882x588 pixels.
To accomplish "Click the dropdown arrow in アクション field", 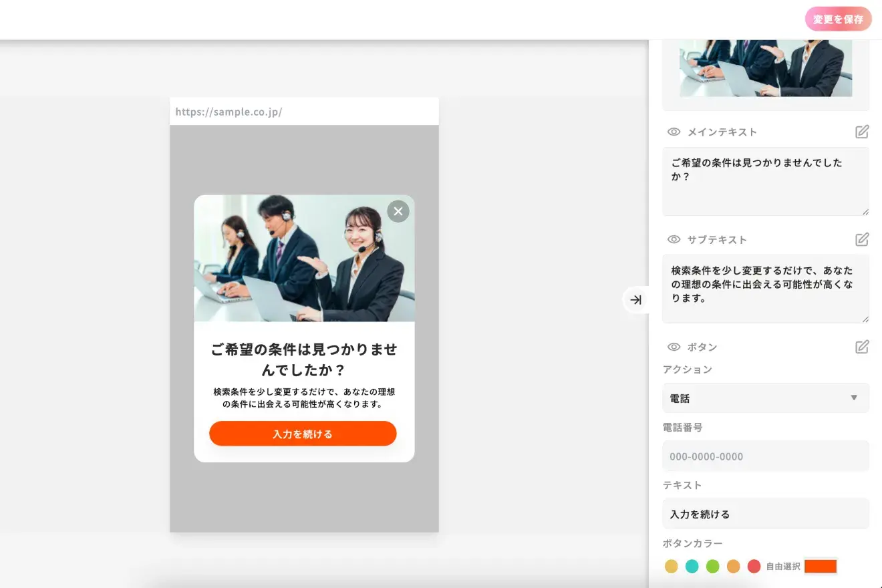I will 853,398.
